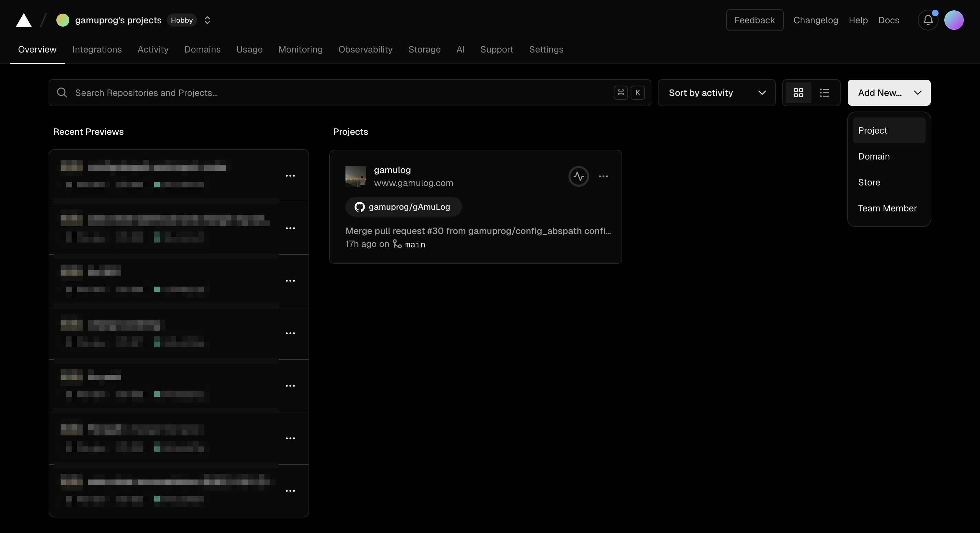
Task: Open sixth Recent Previews item options menu
Action: coord(290,438)
